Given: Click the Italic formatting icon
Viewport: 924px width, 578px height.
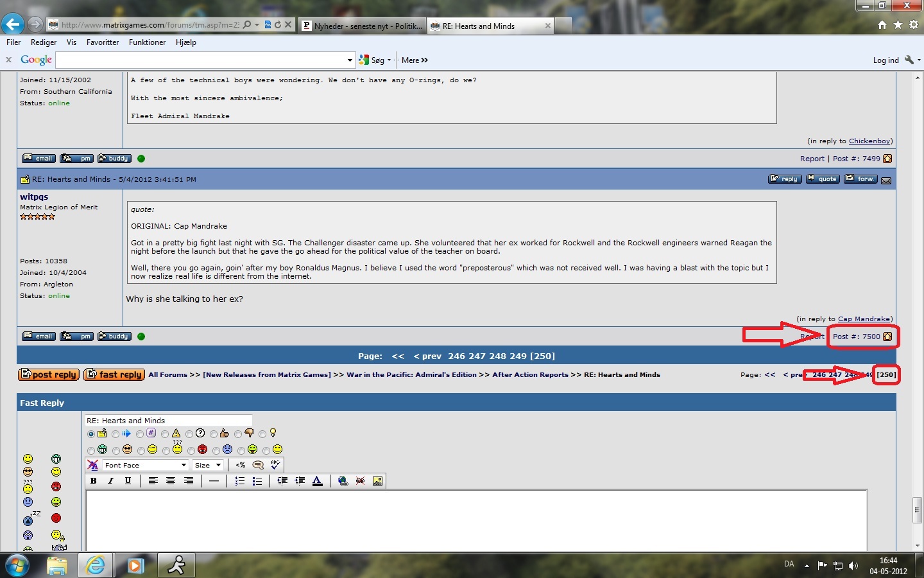Looking at the screenshot, I should pos(110,480).
